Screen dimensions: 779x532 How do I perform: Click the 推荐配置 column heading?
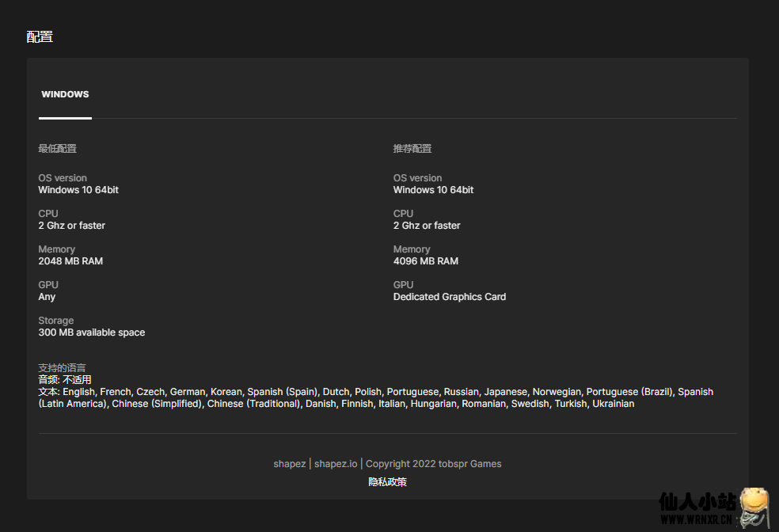tap(412, 149)
